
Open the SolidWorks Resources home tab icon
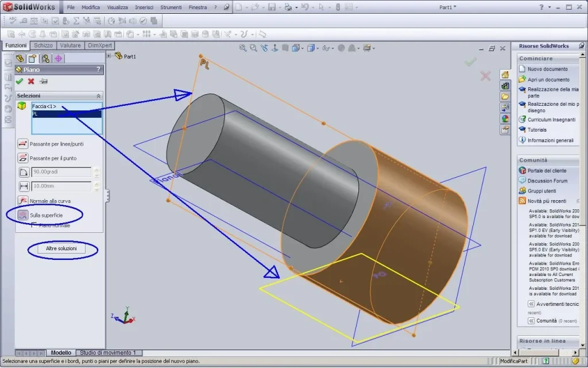click(x=505, y=75)
